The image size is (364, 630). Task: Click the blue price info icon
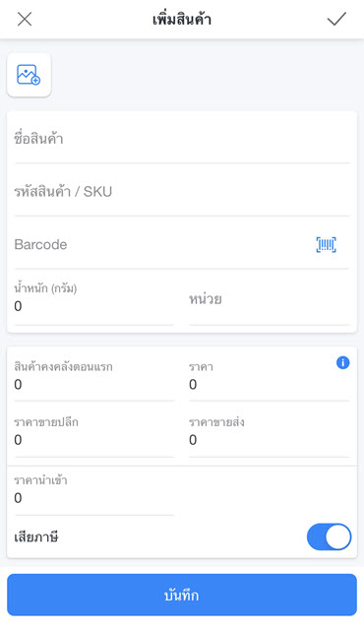[x=342, y=363]
